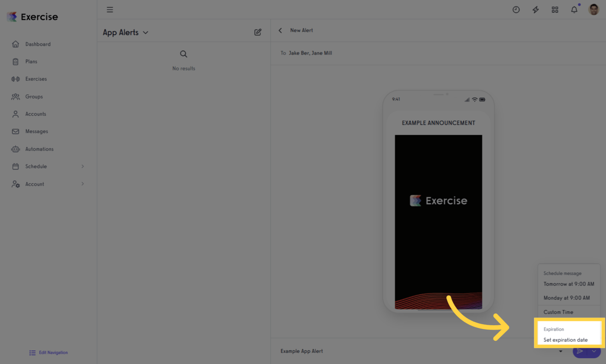This screenshot has width=606, height=364.
Task: Open Plans from the sidebar
Action: [x=31, y=62]
